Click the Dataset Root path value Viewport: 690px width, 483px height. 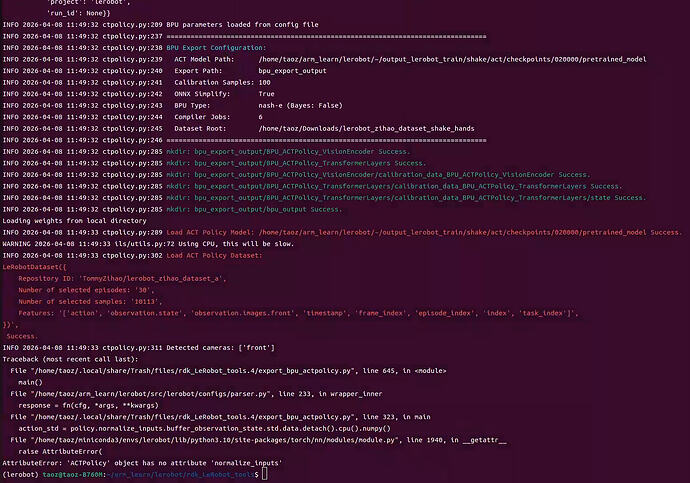367,128
